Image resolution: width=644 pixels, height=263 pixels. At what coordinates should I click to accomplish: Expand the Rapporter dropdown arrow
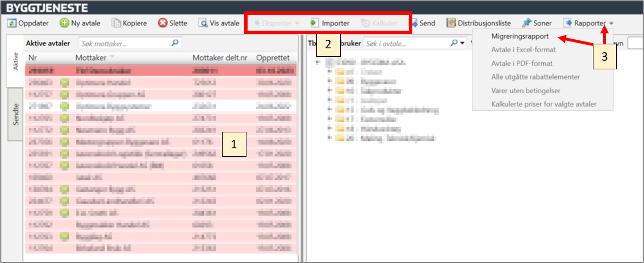point(611,24)
